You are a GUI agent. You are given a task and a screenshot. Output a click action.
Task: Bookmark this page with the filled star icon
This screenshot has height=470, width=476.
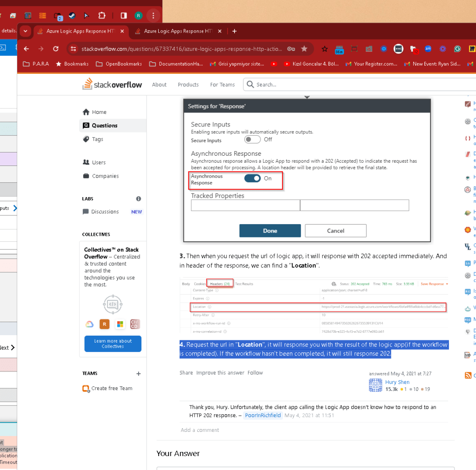(304, 49)
